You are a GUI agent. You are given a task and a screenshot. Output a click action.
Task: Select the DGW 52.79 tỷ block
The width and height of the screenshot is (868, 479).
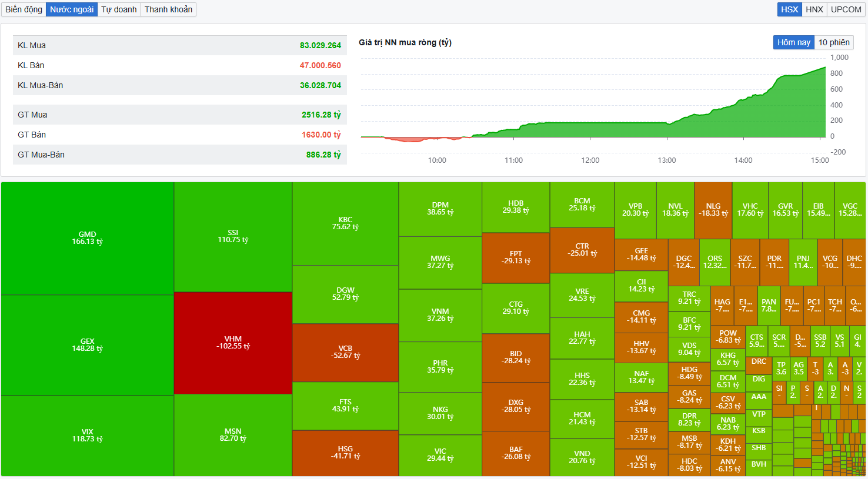[345, 294]
